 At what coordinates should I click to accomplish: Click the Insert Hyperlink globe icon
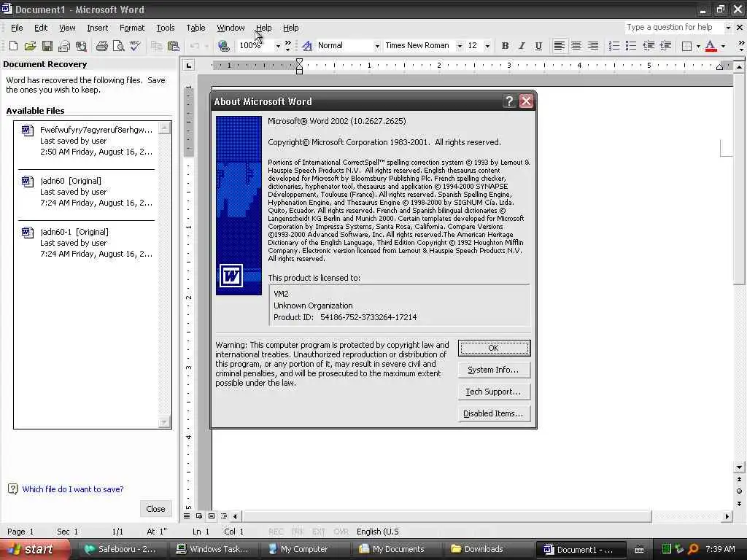(223, 46)
